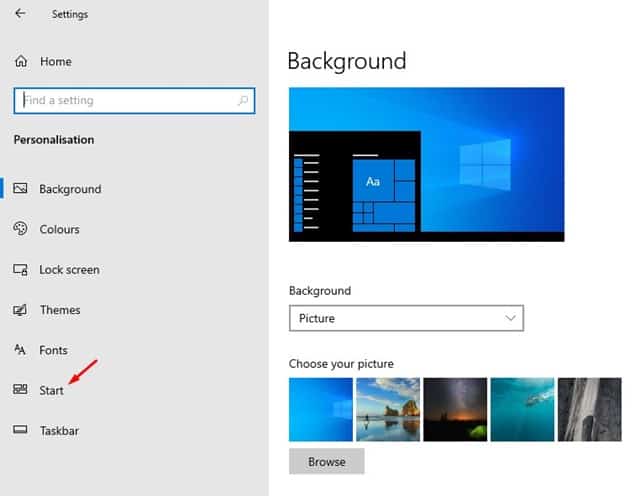Click the Home house icon
Screen dimensions: 640x496
21,61
